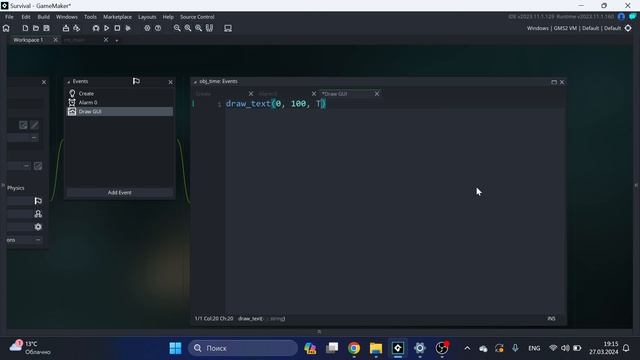Image resolution: width=640 pixels, height=360 pixels.
Task: Open volume control in system tray
Action: (x=565, y=348)
